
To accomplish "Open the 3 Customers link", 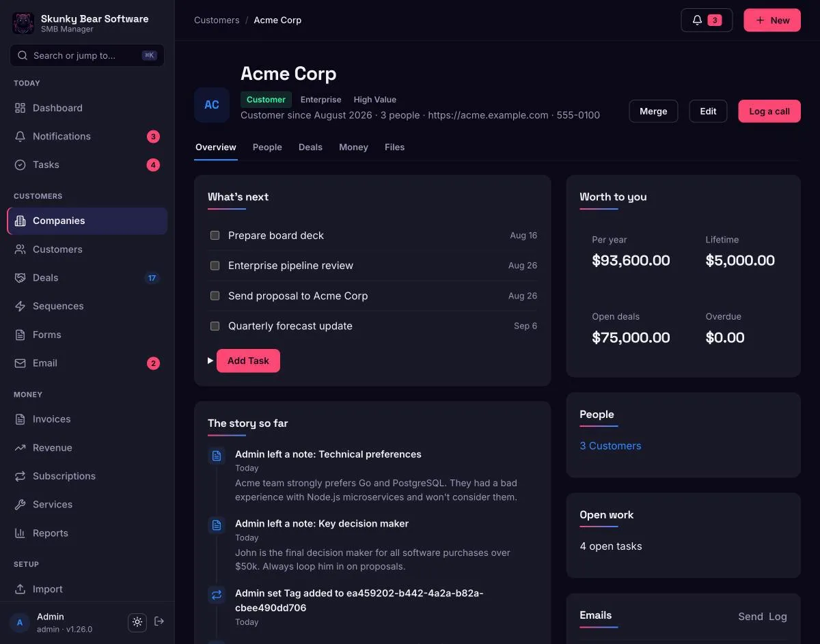I will pyautogui.click(x=610, y=446).
